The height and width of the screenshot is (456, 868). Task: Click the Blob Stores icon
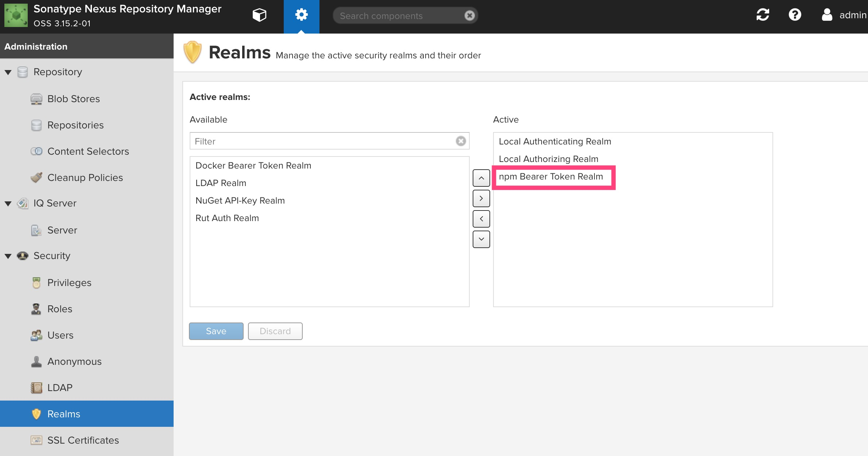36,99
